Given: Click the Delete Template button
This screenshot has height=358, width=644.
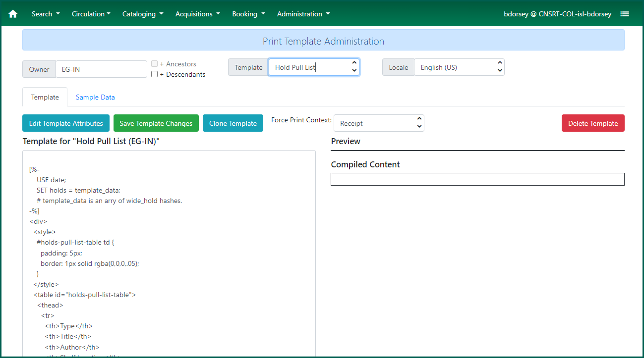Looking at the screenshot, I should [x=593, y=123].
